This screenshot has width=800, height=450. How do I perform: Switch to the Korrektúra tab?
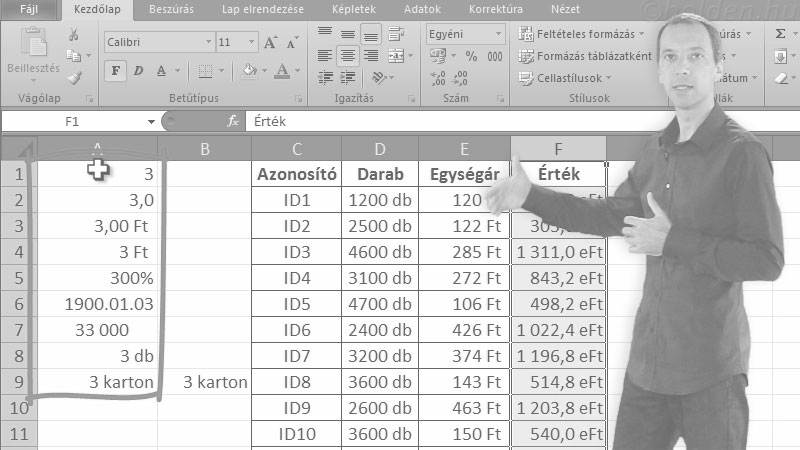495,9
